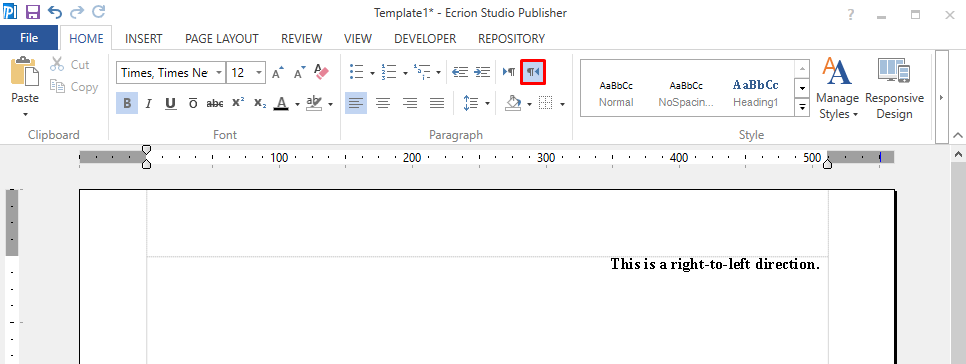The image size is (966, 364).
Task: Insert a bulleted list
Action: point(356,72)
